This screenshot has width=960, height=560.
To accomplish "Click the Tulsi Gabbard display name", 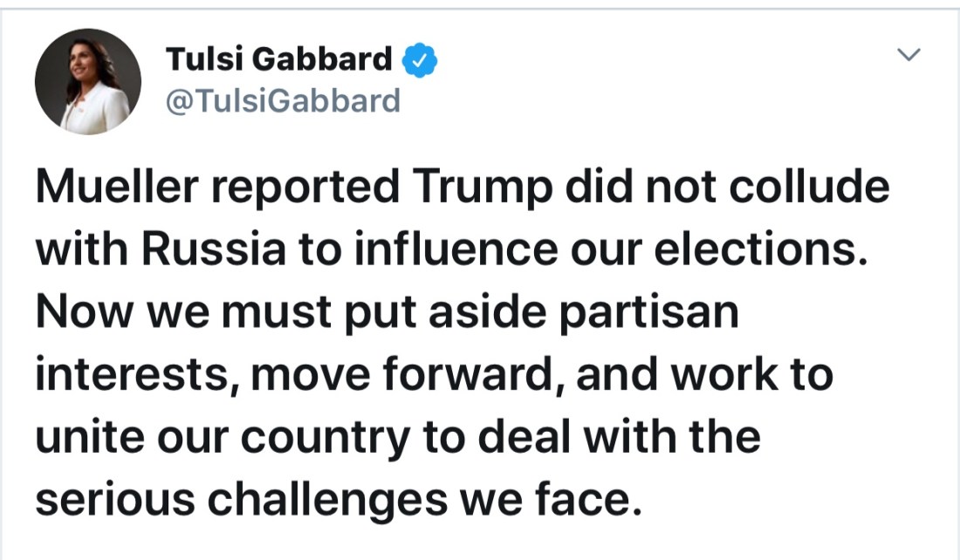I will [279, 60].
